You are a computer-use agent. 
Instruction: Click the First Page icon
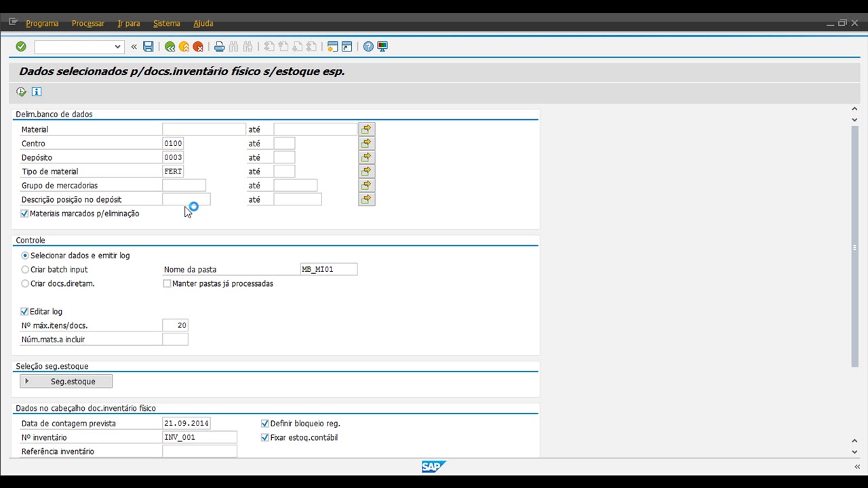269,47
